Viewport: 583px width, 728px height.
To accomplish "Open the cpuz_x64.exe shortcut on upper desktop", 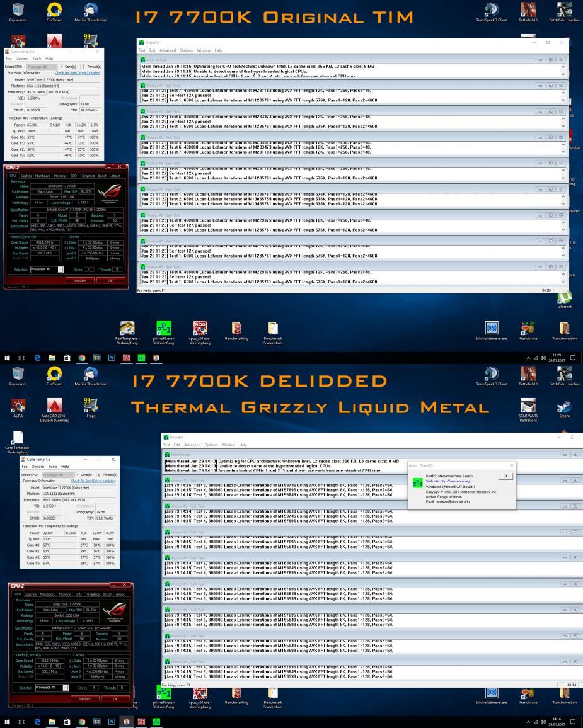I will (x=200, y=333).
